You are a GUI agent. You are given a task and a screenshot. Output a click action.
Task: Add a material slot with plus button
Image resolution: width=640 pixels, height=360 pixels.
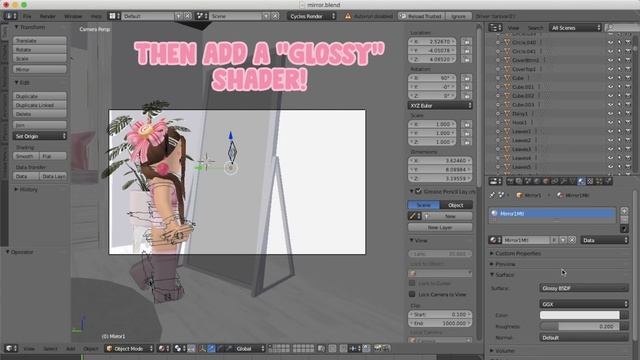pos(624,211)
